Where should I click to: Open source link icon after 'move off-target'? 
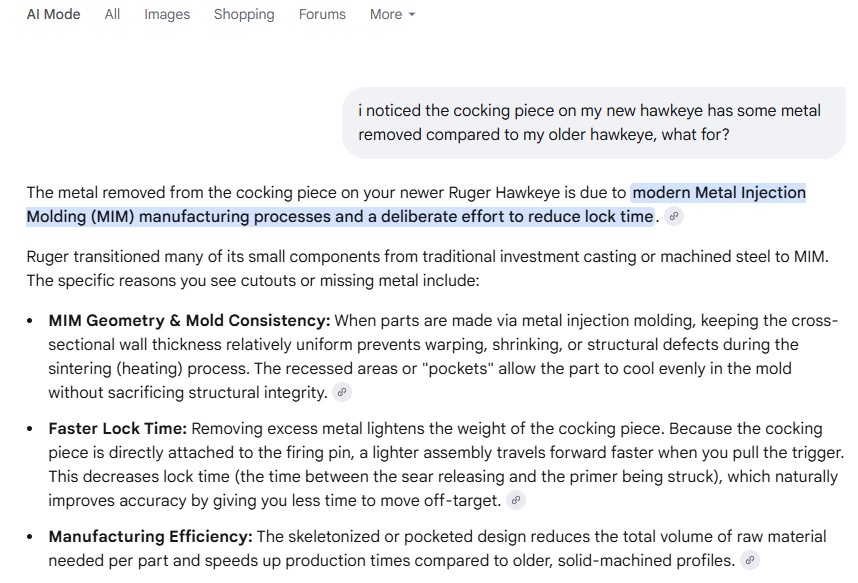tap(515, 500)
